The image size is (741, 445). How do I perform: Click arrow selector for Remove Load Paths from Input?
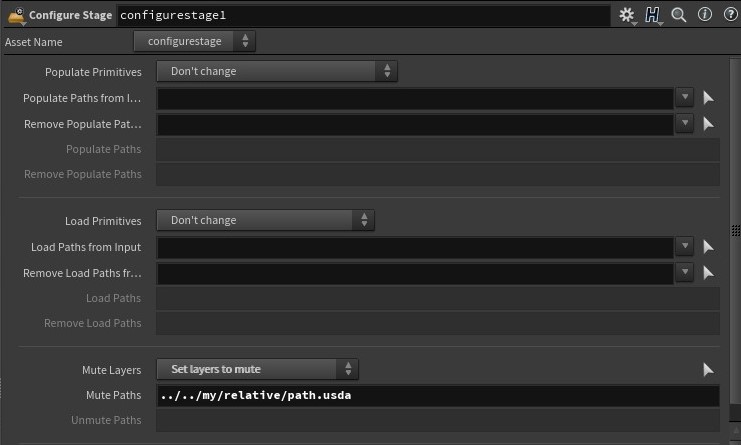click(x=708, y=273)
